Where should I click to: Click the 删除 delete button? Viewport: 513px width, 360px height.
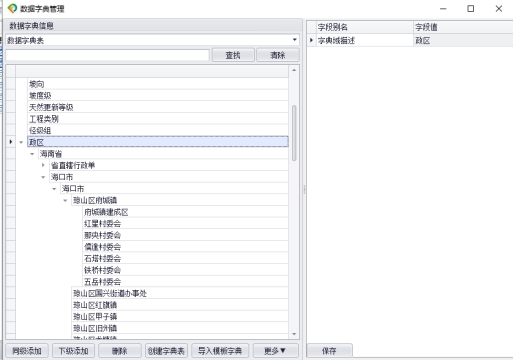point(120,351)
